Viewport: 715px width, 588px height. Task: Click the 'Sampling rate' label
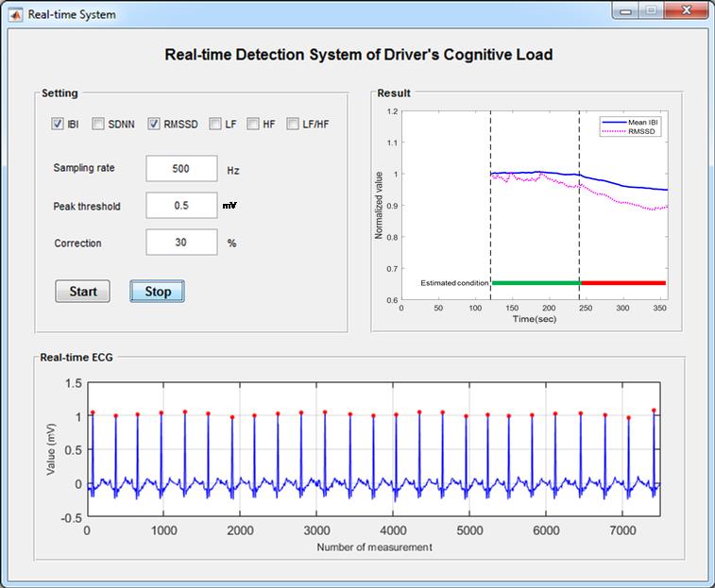[x=84, y=168]
